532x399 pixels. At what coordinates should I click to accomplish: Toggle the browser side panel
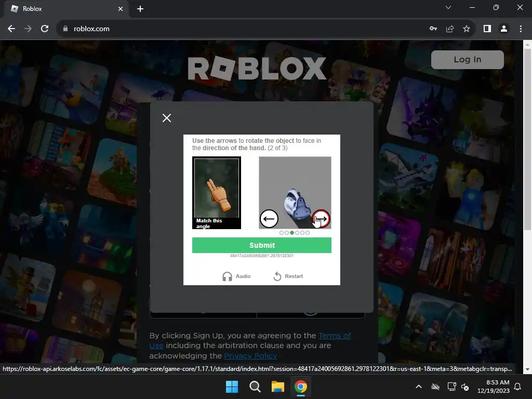pos(487,29)
